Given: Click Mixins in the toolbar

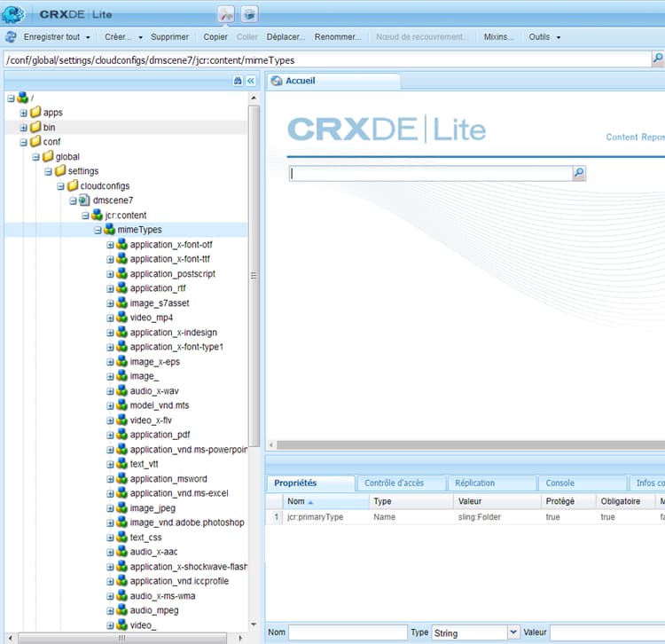Looking at the screenshot, I should pyautogui.click(x=498, y=37).
